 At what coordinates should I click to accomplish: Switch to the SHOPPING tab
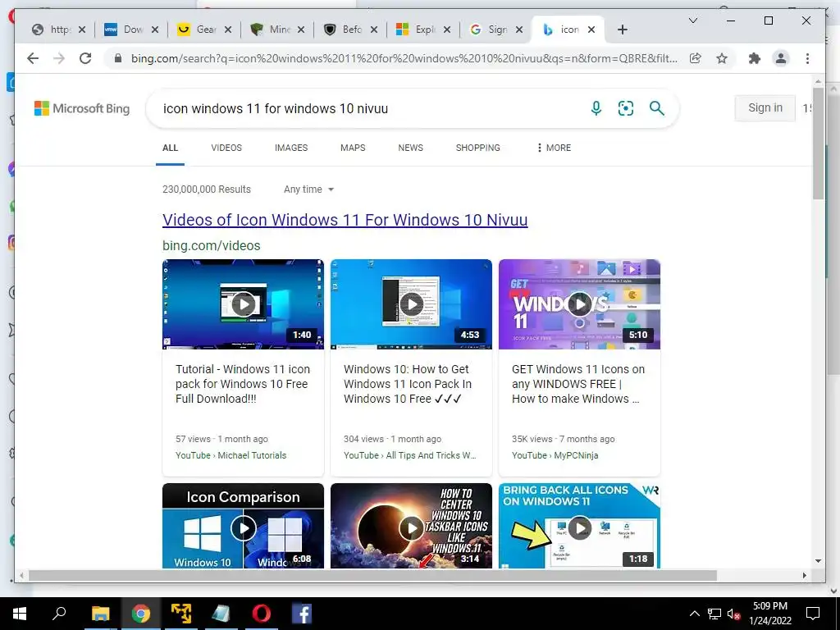coord(478,148)
